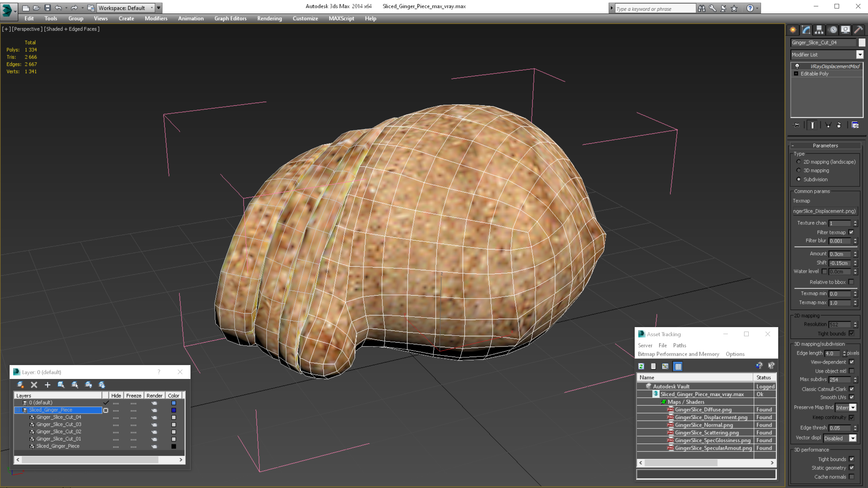Image resolution: width=868 pixels, height=488 pixels.
Task: Switch Asset Tracking to table view
Action: click(678, 366)
